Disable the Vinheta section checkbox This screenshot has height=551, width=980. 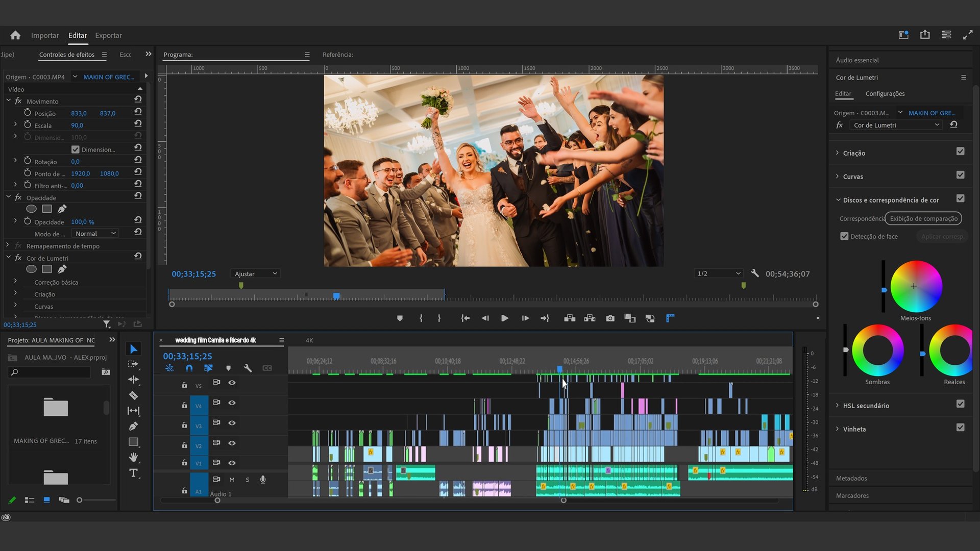tap(960, 428)
